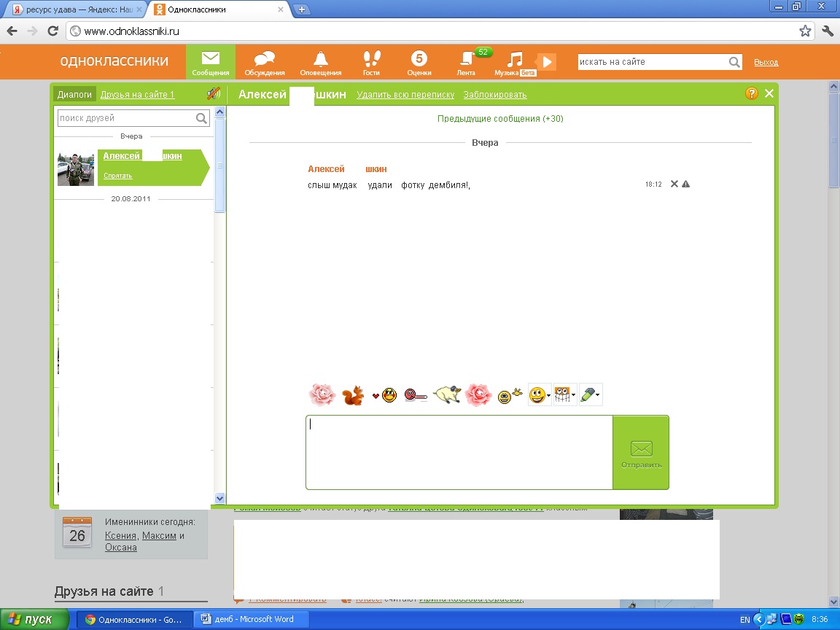The height and width of the screenshot is (630, 840).
Task: Toggle message sound mute icon
Action: pyautogui.click(x=213, y=94)
